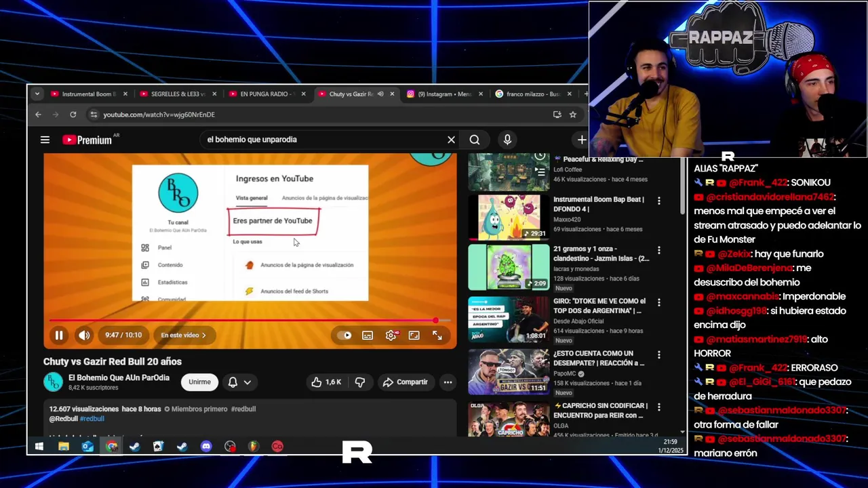
Task: Open CAPRICHO SIN CODIFICAR video title
Action: click(x=599, y=410)
